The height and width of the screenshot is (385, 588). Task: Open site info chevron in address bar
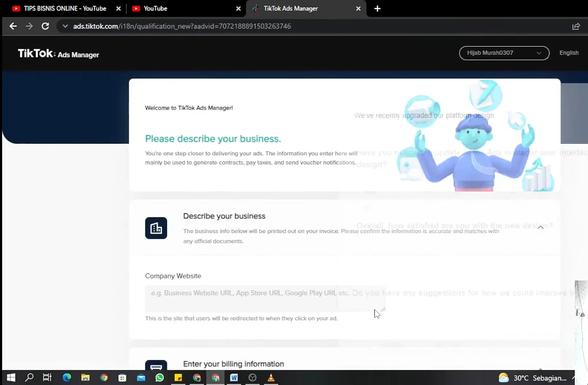tap(65, 26)
